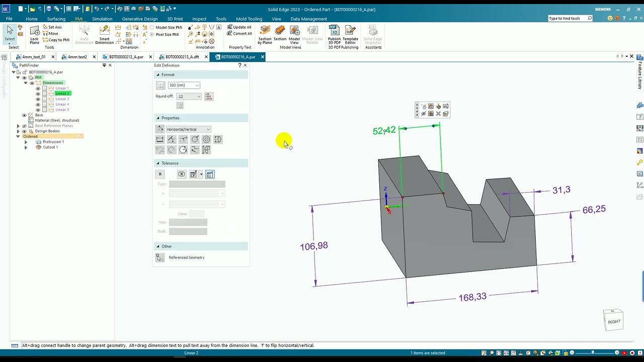
Task: Click the basic tolerance boxed-X icon
Action: tap(182, 174)
